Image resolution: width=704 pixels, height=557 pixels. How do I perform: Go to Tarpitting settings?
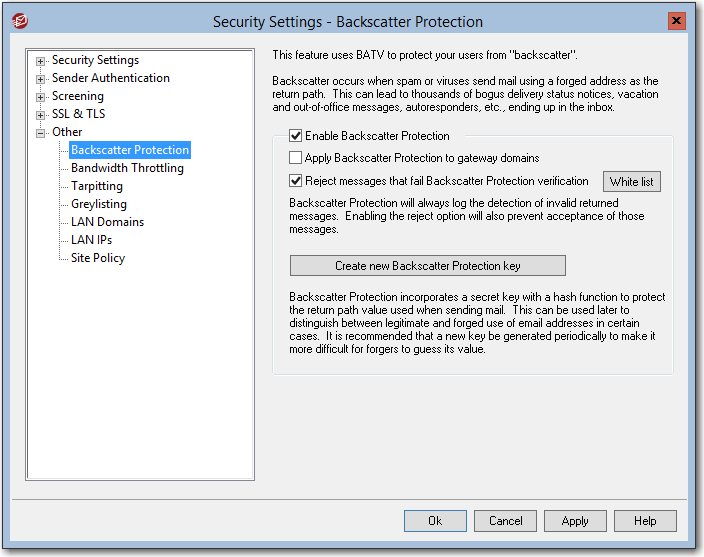(97, 186)
